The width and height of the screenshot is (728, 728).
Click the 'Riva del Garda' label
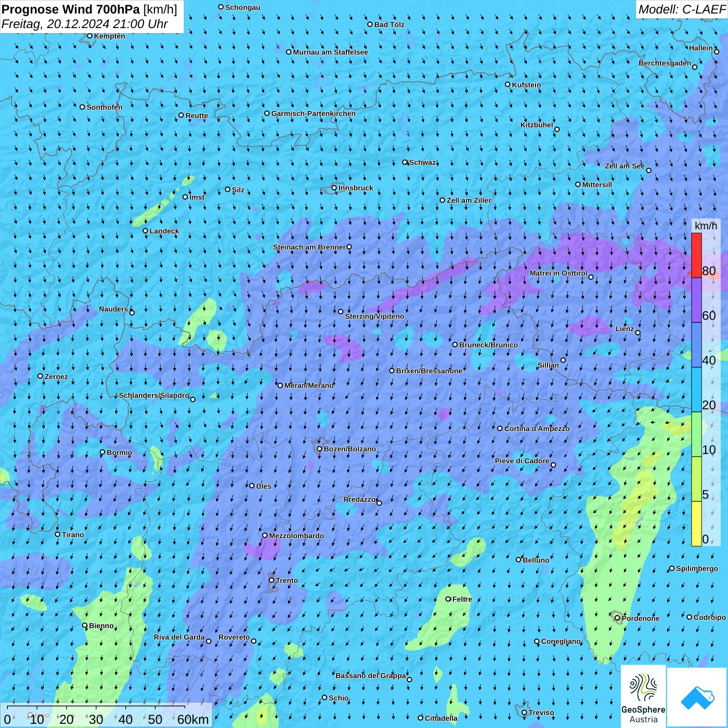click(x=179, y=637)
